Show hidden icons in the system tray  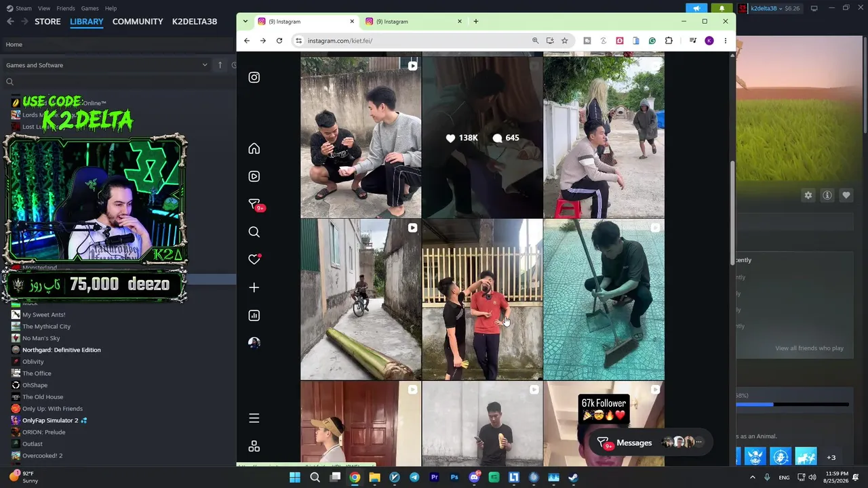(753, 477)
